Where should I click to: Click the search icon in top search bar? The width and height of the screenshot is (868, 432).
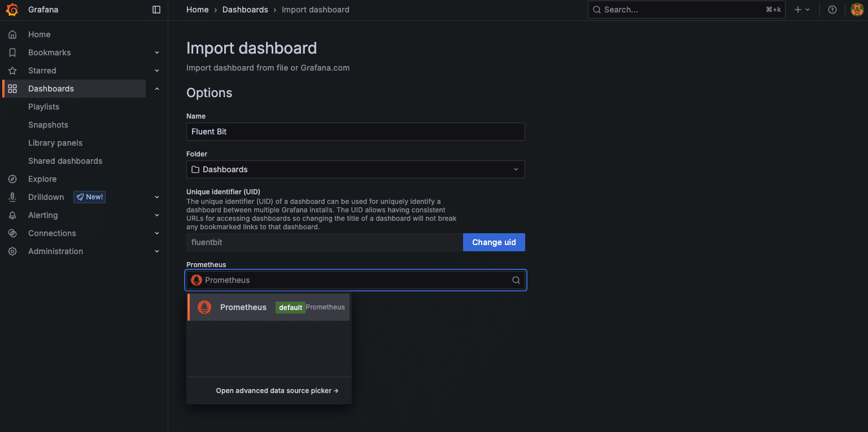tap(596, 10)
